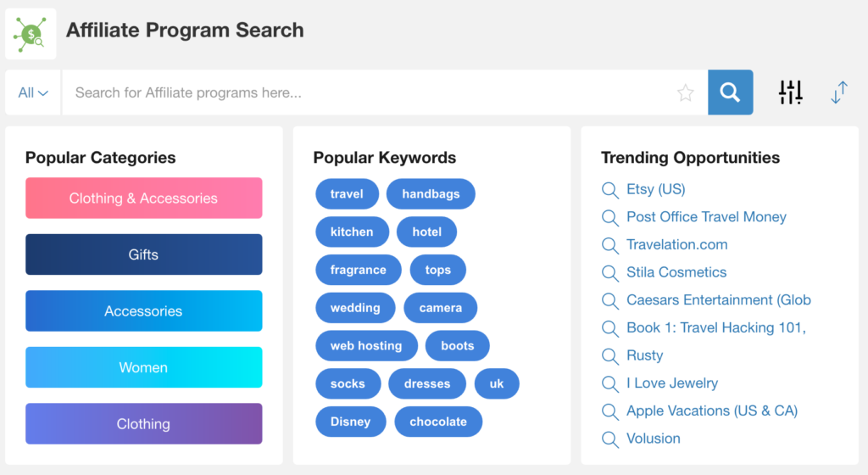The image size is (868, 475).
Task: Select the web hosting keyword tag
Action: click(x=366, y=346)
